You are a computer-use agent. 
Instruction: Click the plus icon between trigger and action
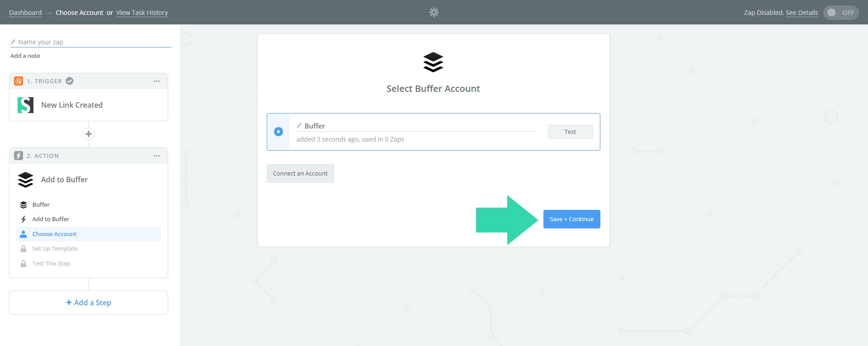pyautogui.click(x=89, y=134)
